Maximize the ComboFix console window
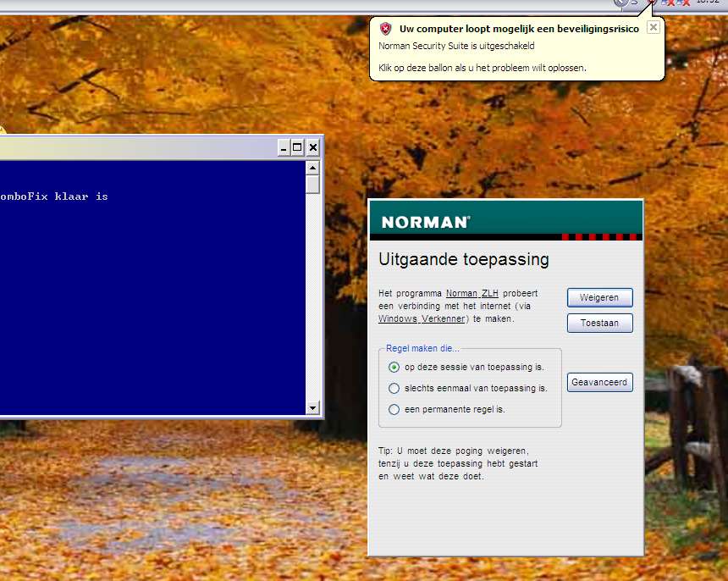The width and height of the screenshot is (728, 581). point(297,148)
